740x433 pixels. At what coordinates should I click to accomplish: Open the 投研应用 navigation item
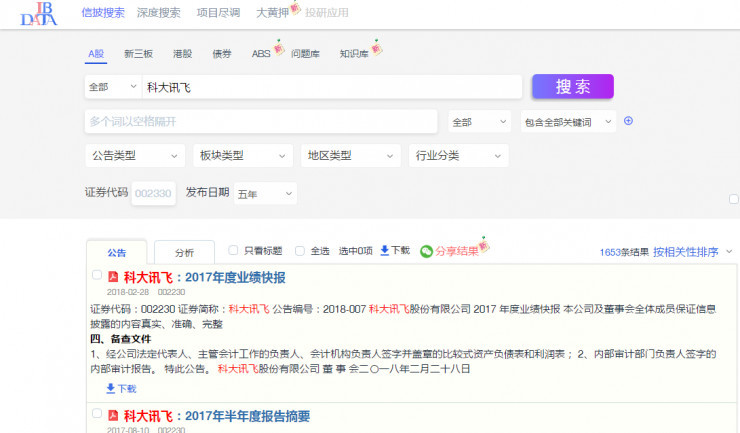(327, 13)
